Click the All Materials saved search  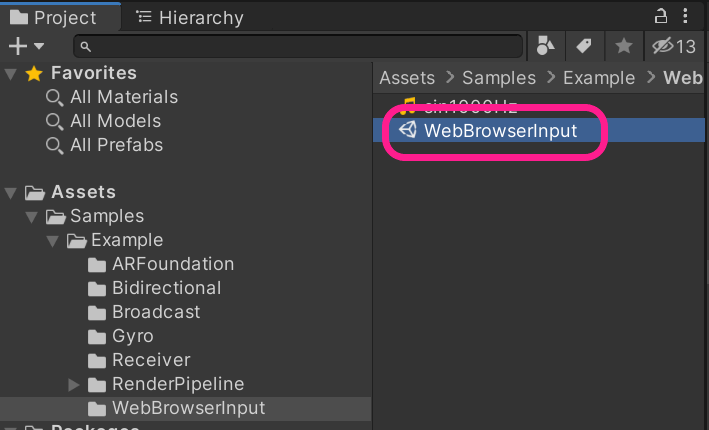pos(123,97)
